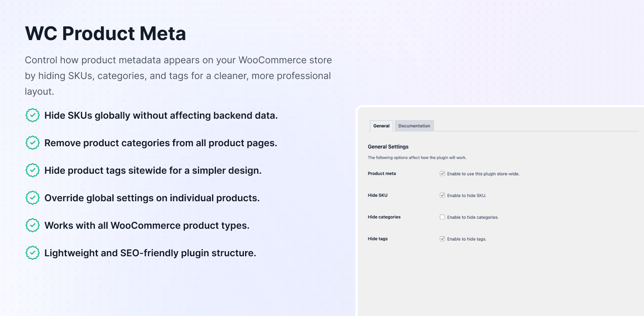The width and height of the screenshot is (644, 316).
Task: Uncheck the Enable to hide SKU checkbox
Action: (x=443, y=195)
